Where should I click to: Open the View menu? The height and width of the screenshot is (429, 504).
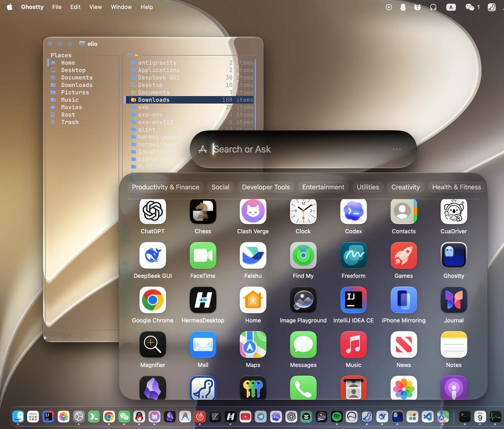pyautogui.click(x=95, y=7)
